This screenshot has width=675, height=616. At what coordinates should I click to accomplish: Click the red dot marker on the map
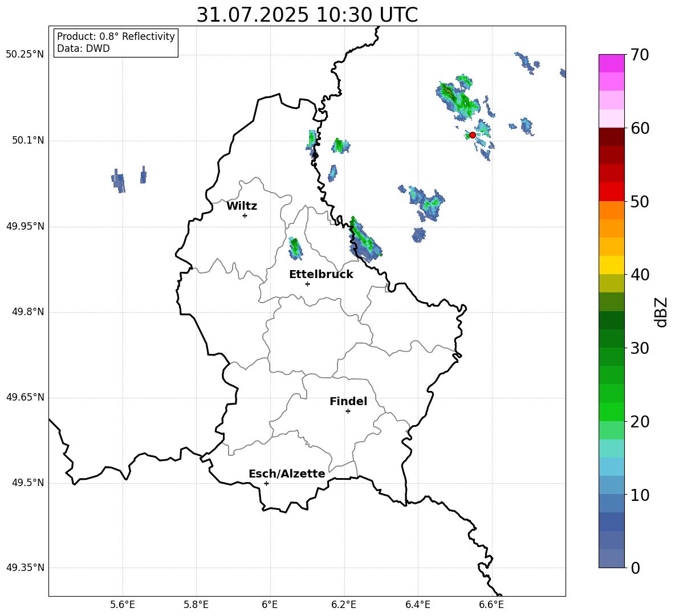coord(472,135)
